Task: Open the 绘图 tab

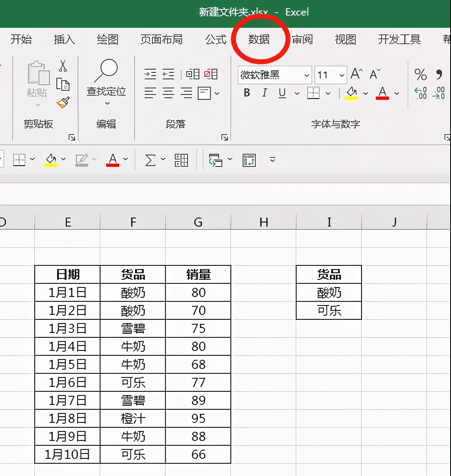Action: point(108,39)
